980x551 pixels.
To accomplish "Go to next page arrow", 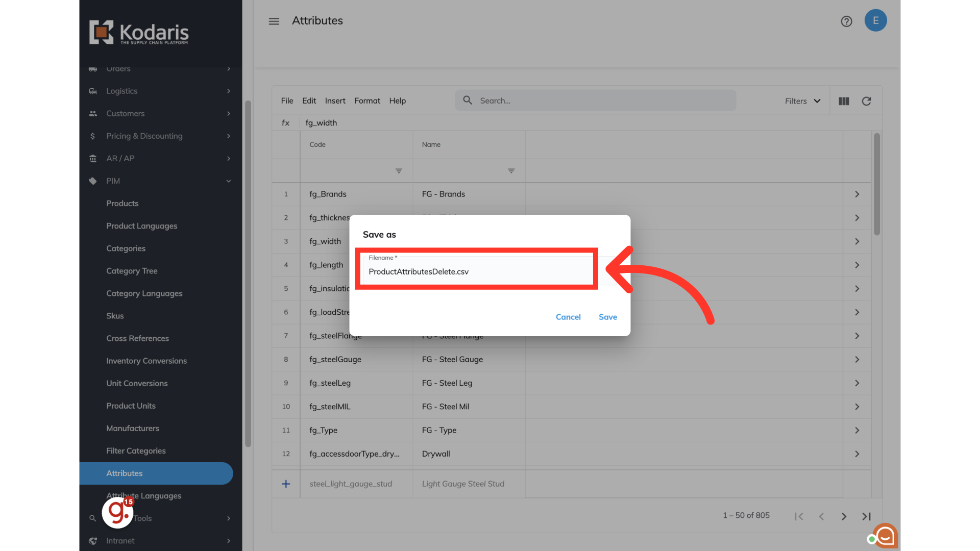I will click(844, 516).
